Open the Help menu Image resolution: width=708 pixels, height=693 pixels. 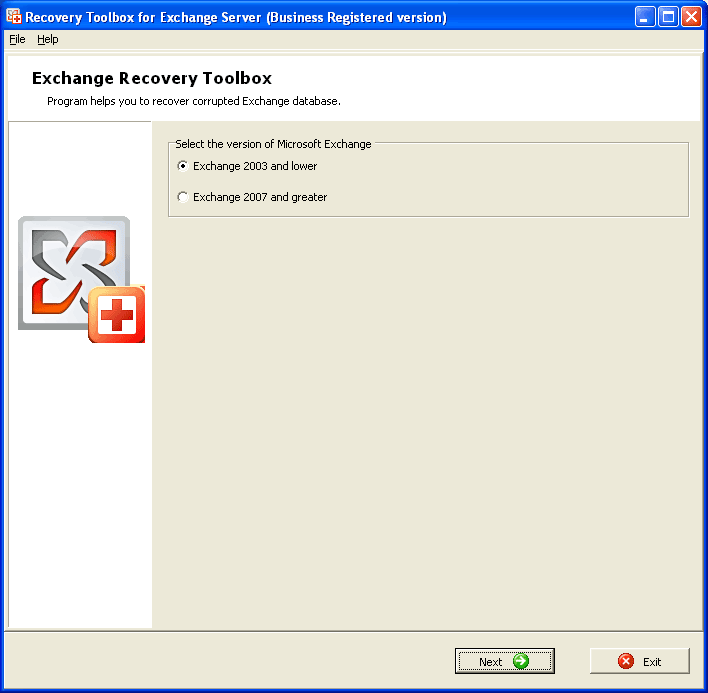point(47,39)
